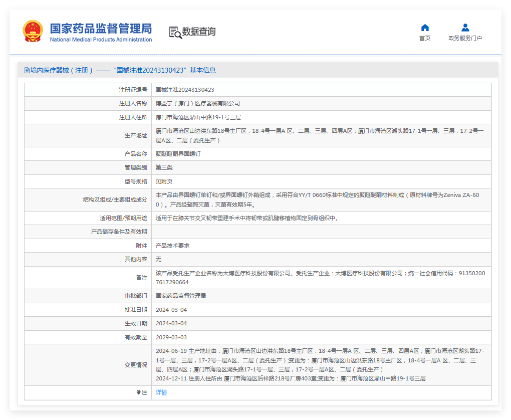Screen dimensions: 511x420
Task: Click the 型号规格 row label
Action: pos(136,181)
